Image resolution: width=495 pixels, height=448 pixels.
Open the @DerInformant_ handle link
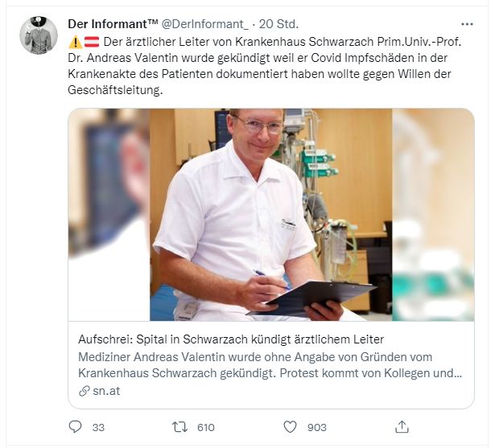click(x=205, y=24)
